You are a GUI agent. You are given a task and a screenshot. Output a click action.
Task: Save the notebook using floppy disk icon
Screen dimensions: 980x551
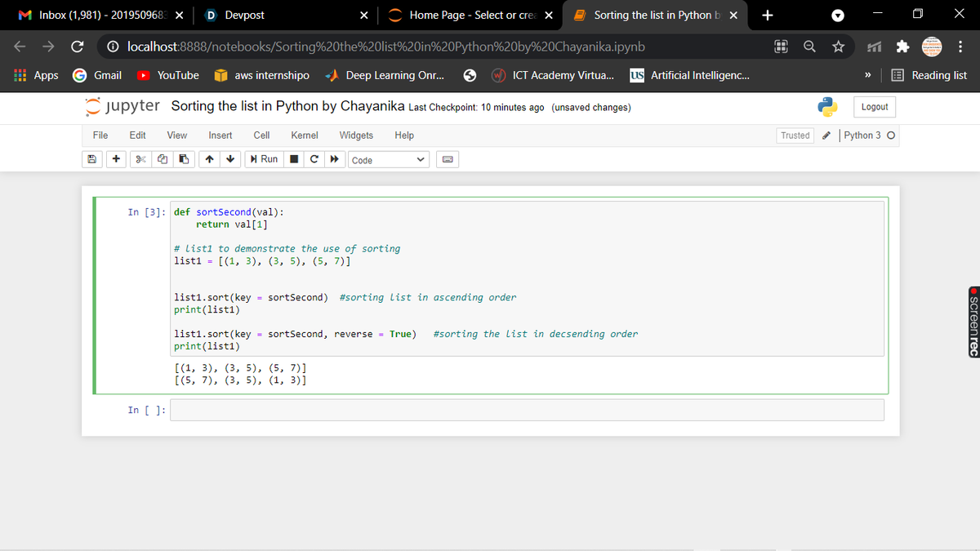(95, 160)
